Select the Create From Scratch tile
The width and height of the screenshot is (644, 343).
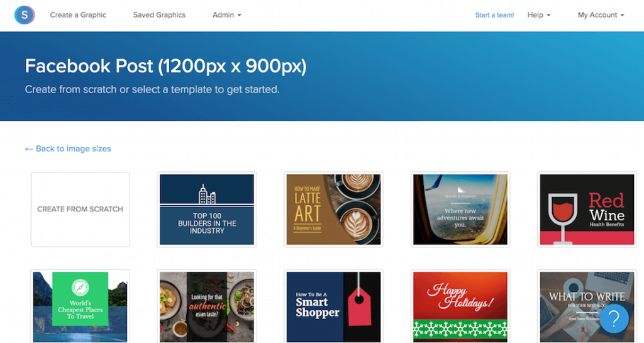tap(80, 209)
